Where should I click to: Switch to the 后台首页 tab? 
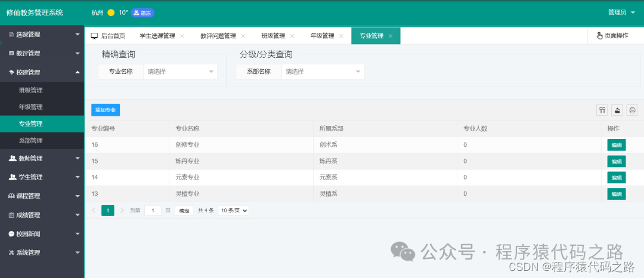click(108, 36)
